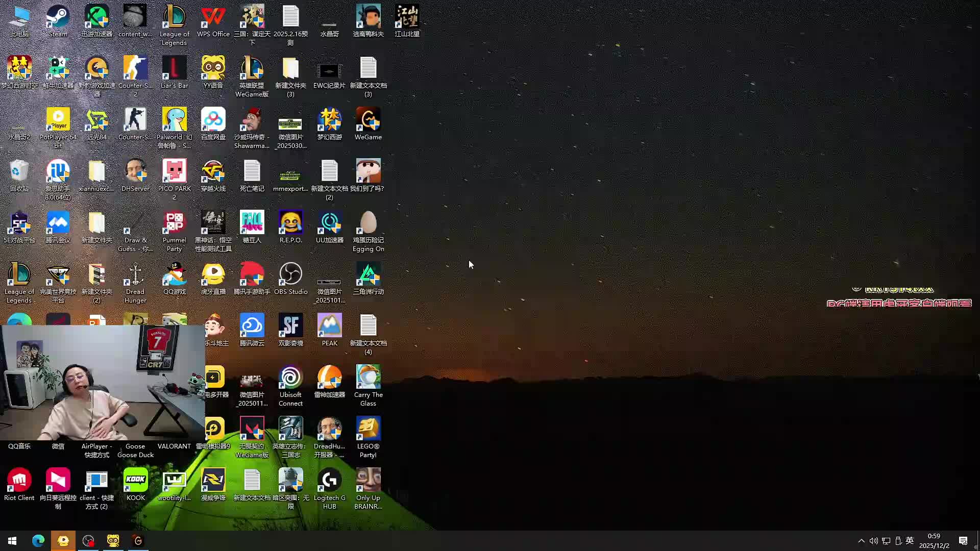
Task: Open the WeGame desktop shortcut
Action: pyautogui.click(x=368, y=121)
